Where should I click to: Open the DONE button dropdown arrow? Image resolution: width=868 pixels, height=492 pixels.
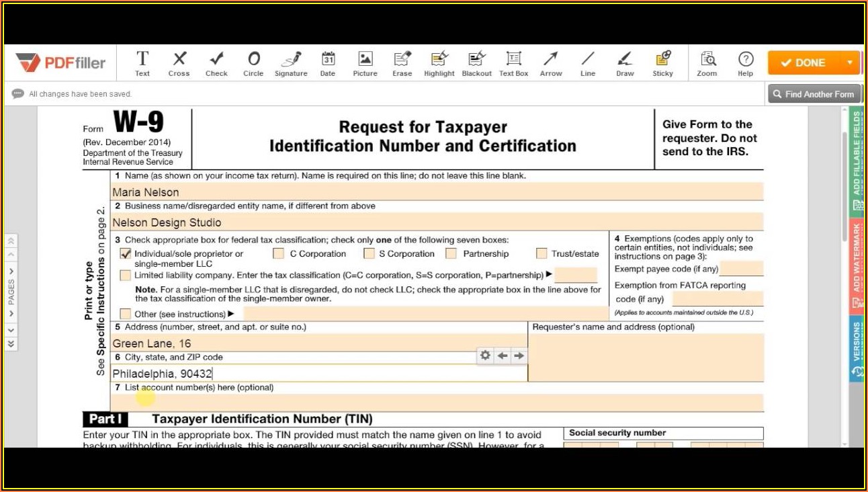pos(850,63)
